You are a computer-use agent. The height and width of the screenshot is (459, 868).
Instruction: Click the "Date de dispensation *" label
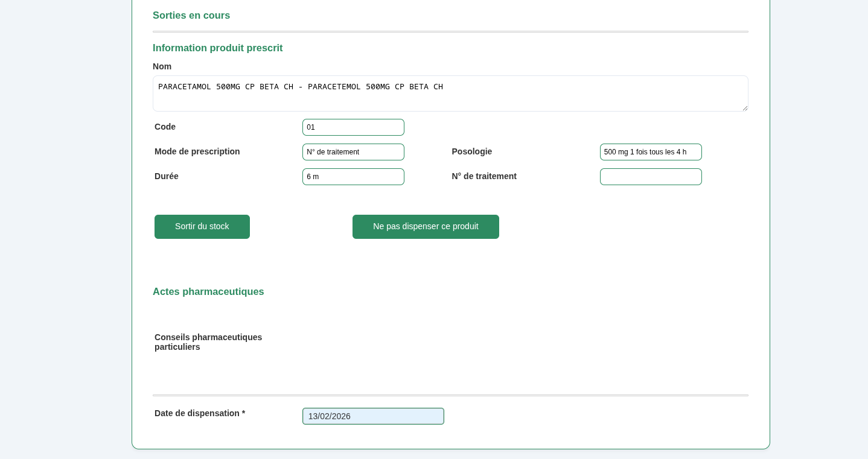[x=200, y=413]
